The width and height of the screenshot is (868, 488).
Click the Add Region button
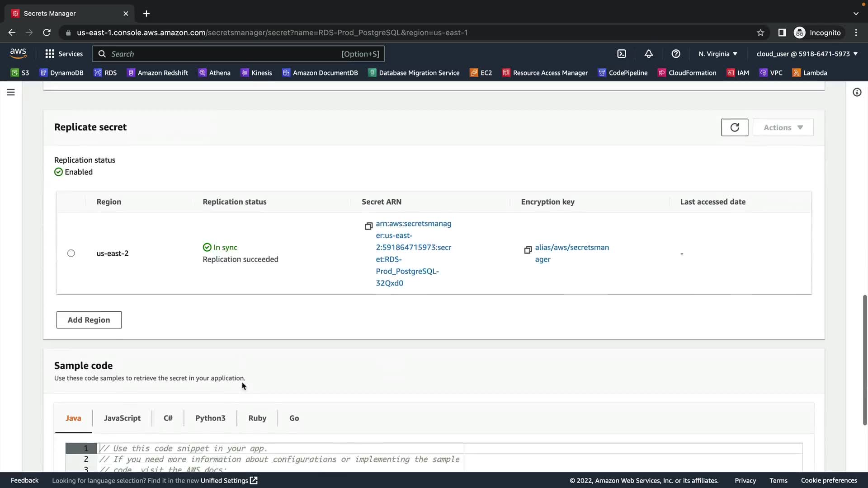pos(89,320)
